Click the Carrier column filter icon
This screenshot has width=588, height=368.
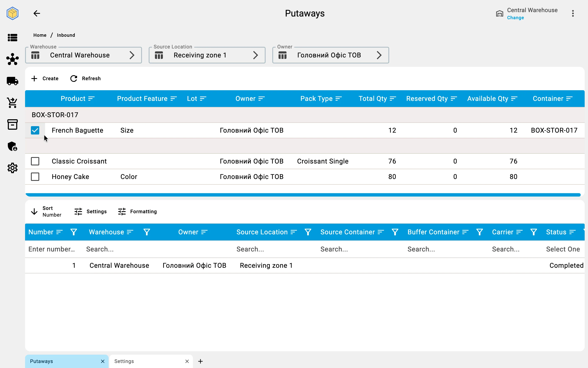click(x=534, y=232)
